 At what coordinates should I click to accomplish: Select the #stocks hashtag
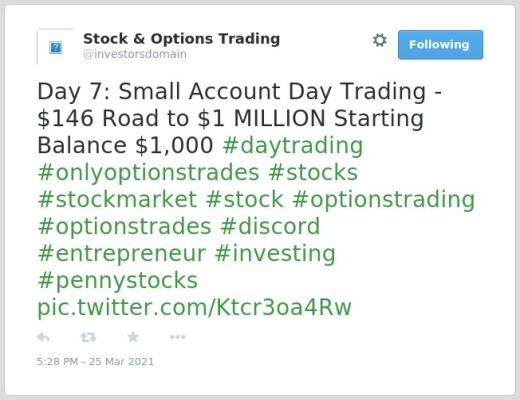(313, 172)
